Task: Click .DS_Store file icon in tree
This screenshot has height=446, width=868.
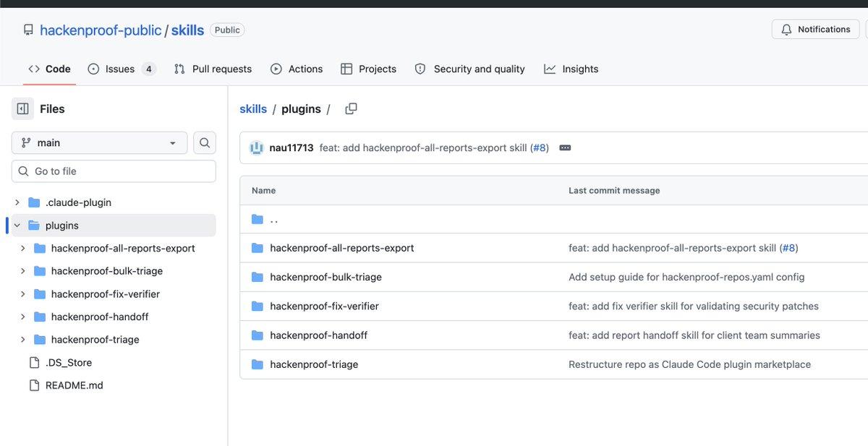Action: (34, 363)
